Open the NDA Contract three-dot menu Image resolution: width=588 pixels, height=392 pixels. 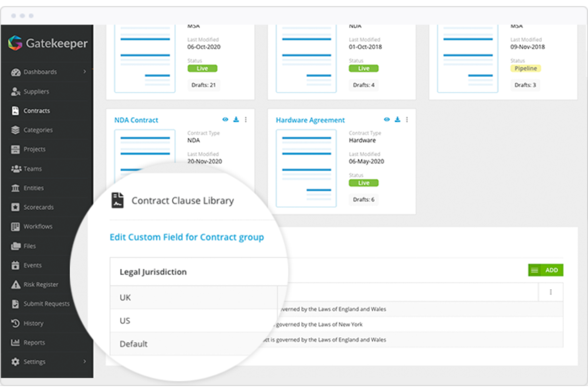pyautogui.click(x=246, y=120)
